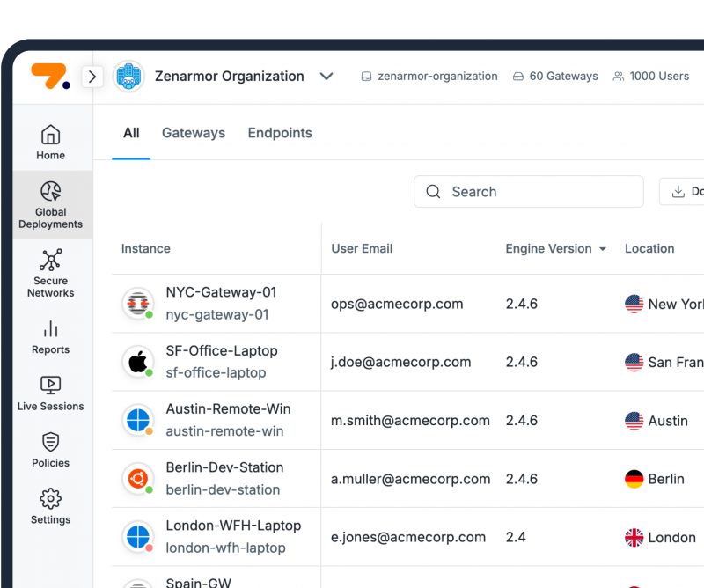Switch to the Endpoints tab
The width and height of the screenshot is (704, 588).
click(x=280, y=133)
